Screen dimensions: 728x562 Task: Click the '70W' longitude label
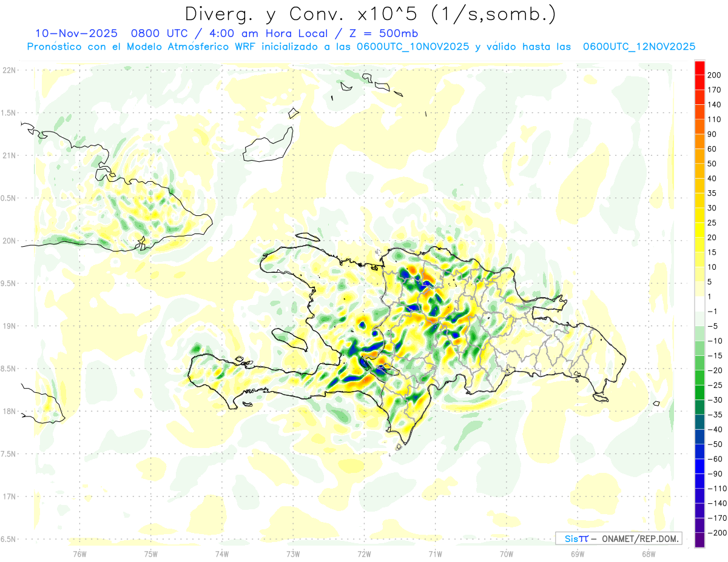point(507,554)
